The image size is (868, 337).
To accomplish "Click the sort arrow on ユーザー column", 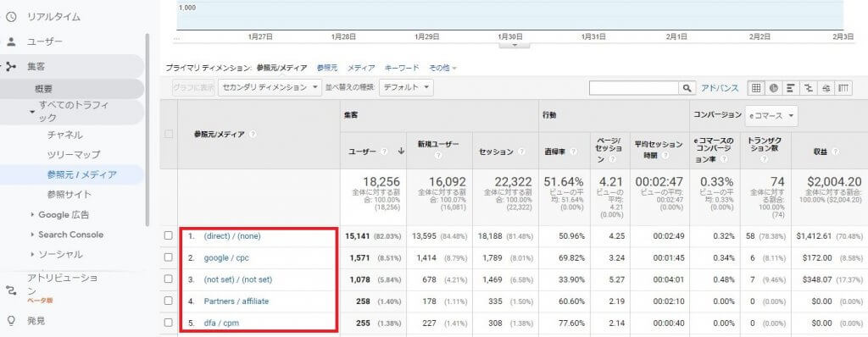I will pos(401,151).
